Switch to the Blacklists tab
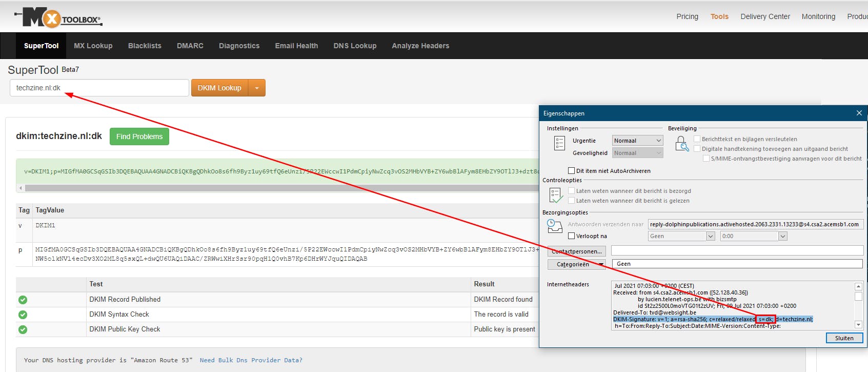868x372 pixels. pos(145,46)
